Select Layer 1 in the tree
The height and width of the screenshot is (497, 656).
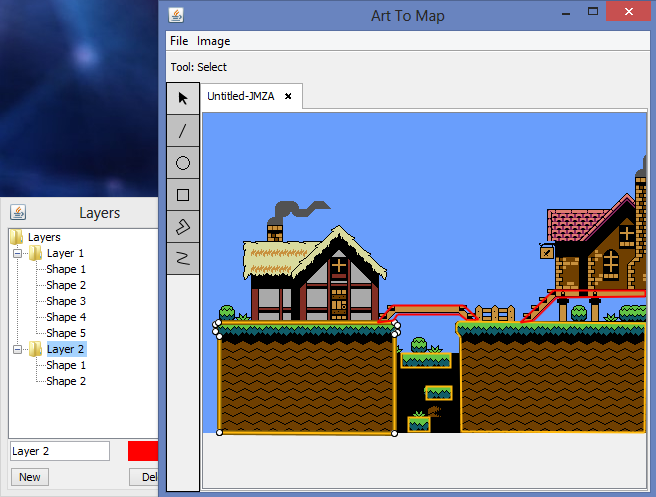click(65, 253)
